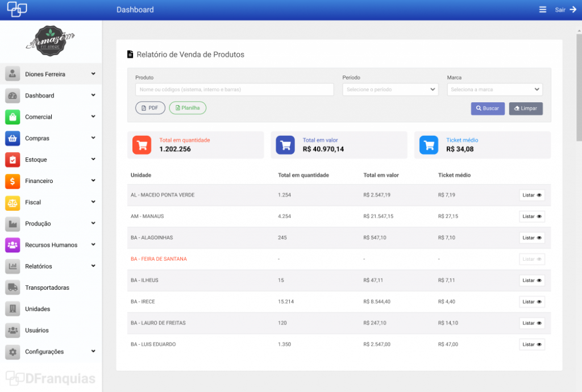Open the Marca dropdown
The height and width of the screenshot is (392, 582).
[494, 90]
